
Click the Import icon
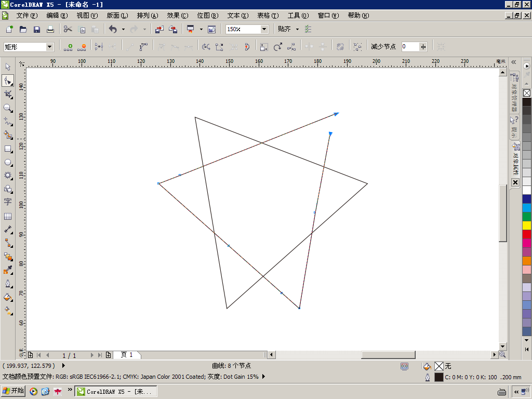click(159, 29)
